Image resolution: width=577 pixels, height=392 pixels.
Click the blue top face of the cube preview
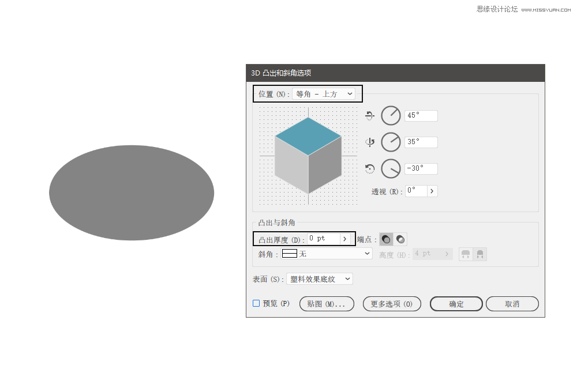308,136
